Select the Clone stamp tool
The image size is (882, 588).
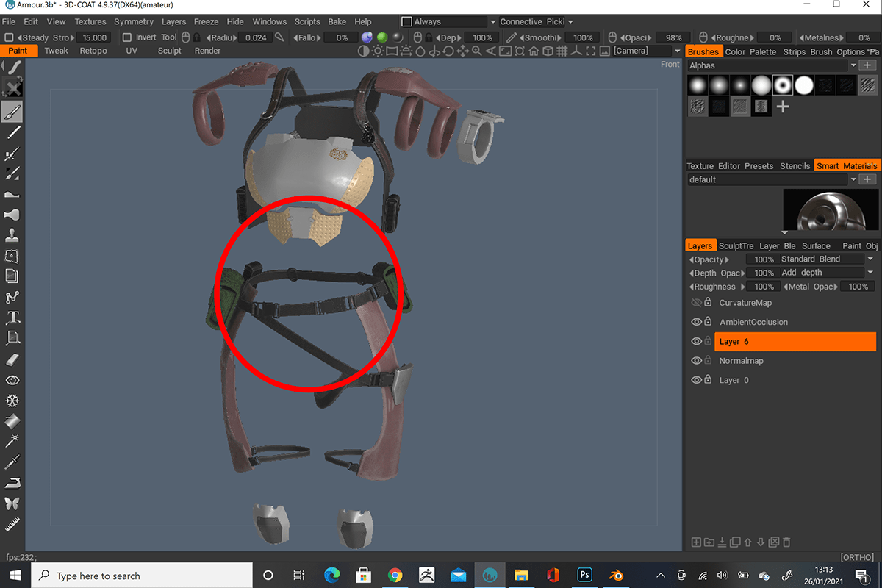tap(12, 236)
